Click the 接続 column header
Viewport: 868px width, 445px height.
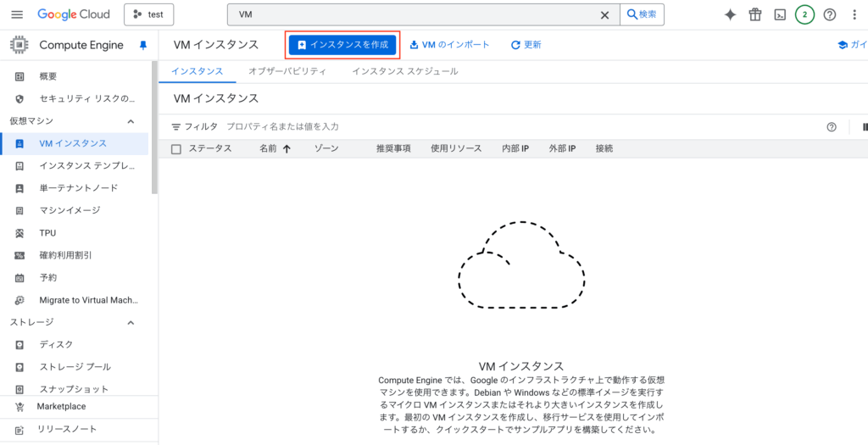coord(604,149)
